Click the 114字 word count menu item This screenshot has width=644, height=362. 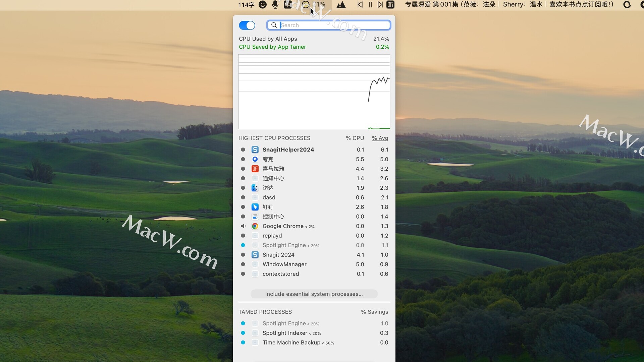tap(246, 5)
